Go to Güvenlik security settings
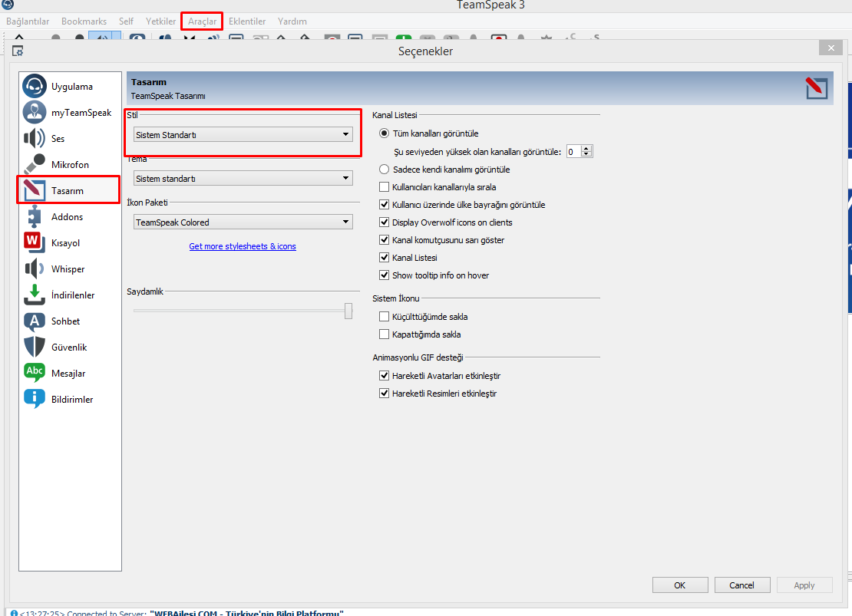The width and height of the screenshot is (852, 616). tap(70, 347)
